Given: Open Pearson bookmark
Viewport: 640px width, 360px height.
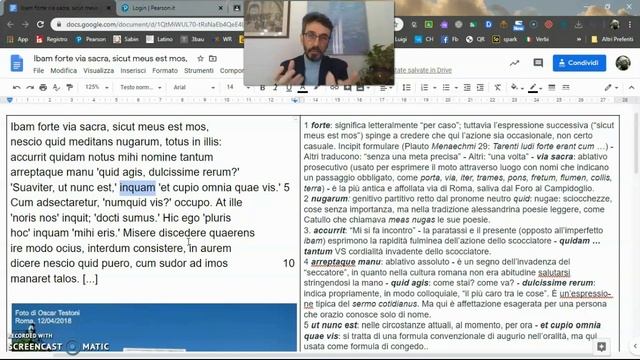Looking at the screenshot, I should [91, 39].
